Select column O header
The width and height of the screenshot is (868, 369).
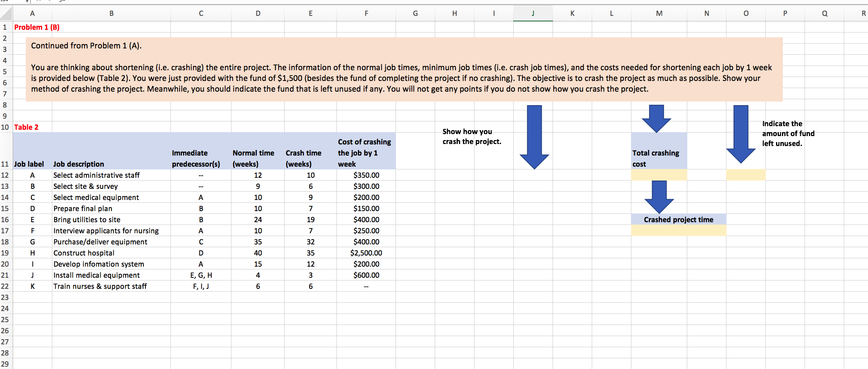click(x=746, y=13)
